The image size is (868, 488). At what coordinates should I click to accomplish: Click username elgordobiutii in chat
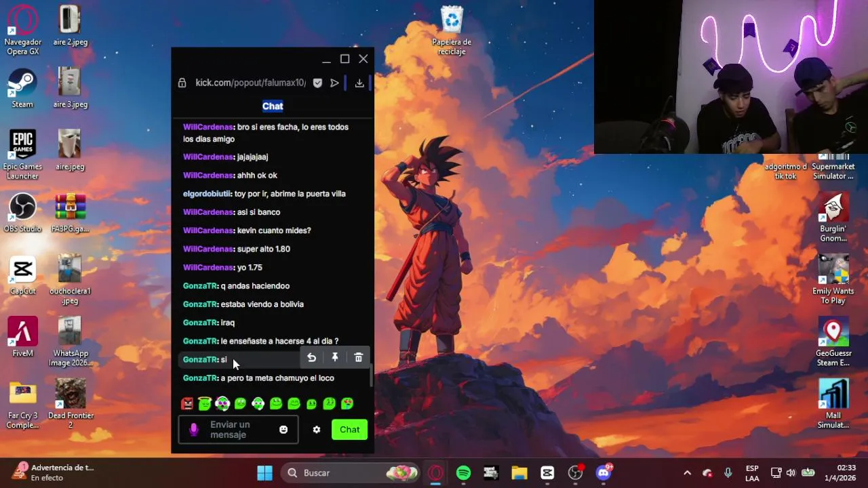pos(207,194)
